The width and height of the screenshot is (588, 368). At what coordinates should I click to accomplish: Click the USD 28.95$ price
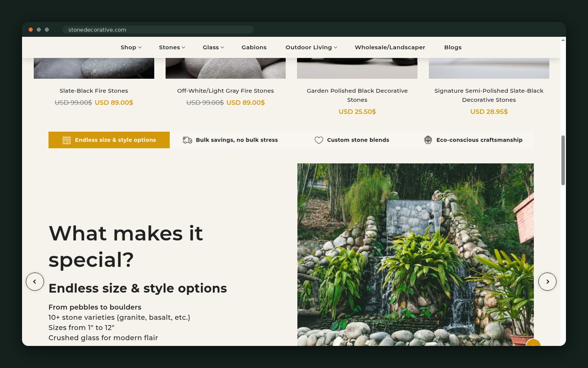click(x=489, y=112)
